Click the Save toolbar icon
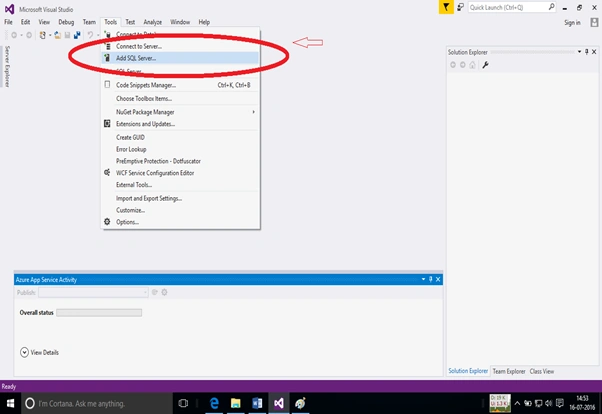Image resolution: width=602 pixels, height=414 pixels. (67, 35)
